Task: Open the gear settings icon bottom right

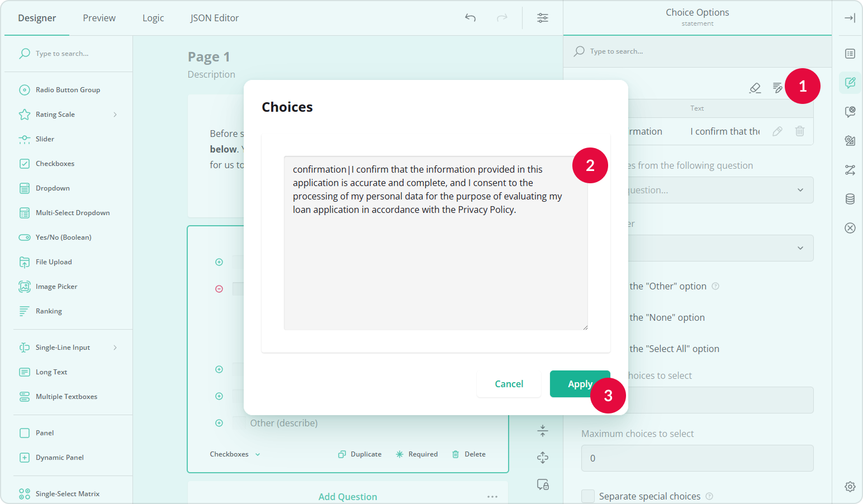Action: pos(850,487)
